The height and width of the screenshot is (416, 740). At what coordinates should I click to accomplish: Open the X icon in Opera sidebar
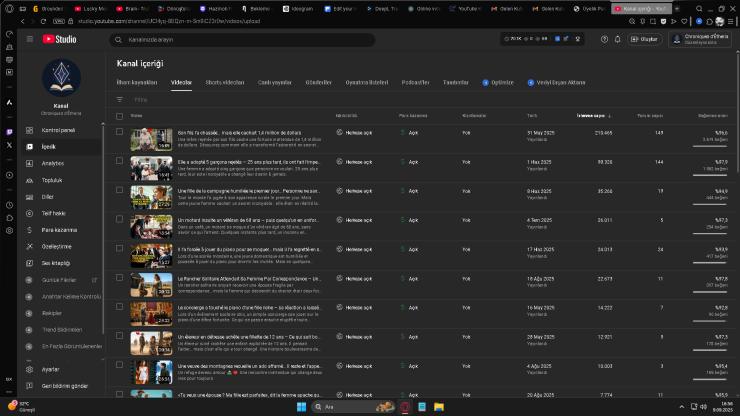click(x=9, y=145)
